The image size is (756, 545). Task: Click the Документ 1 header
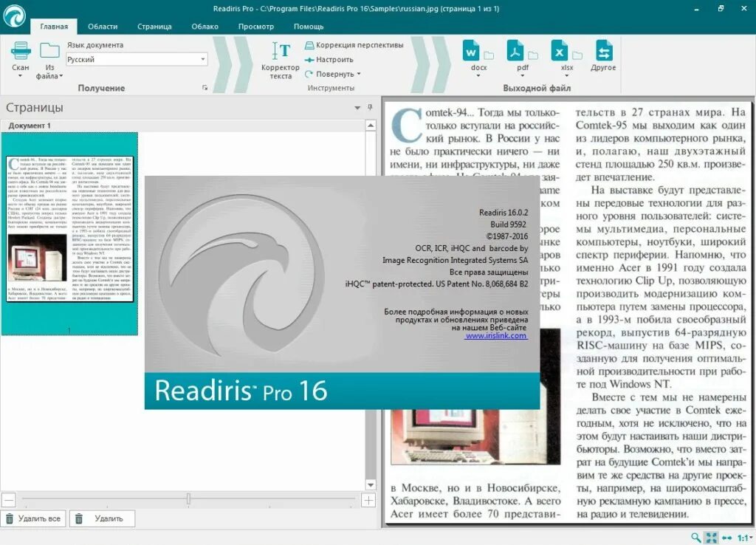click(x=30, y=126)
